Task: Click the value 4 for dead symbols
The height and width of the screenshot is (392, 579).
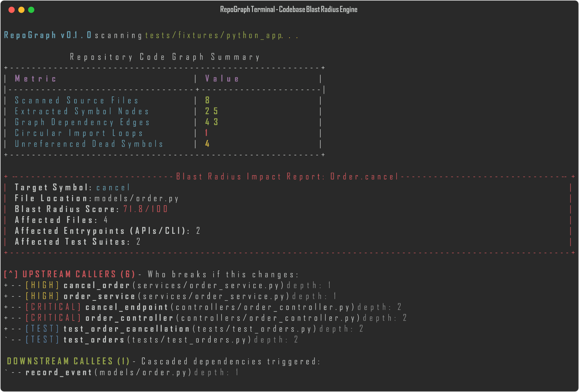Action: [207, 144]
